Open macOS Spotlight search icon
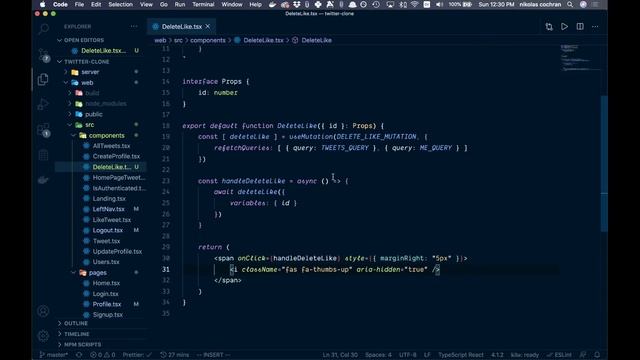 (x=570, y=4)
